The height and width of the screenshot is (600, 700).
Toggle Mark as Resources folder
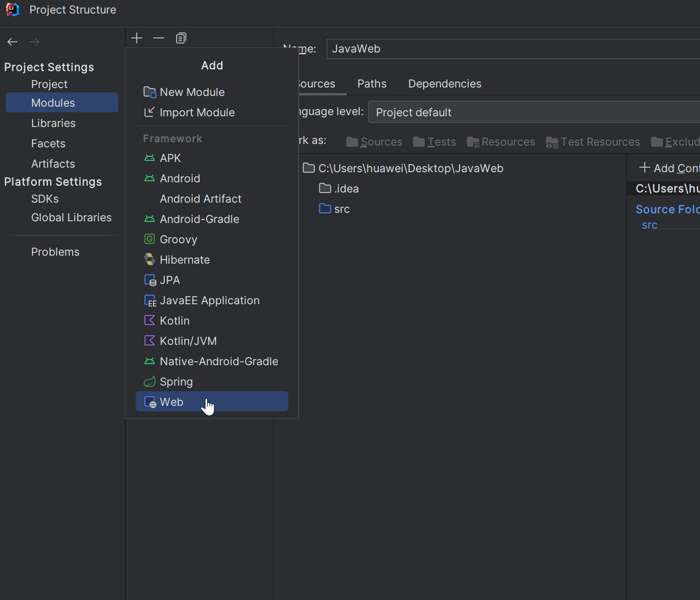click(x=501, y=142)
